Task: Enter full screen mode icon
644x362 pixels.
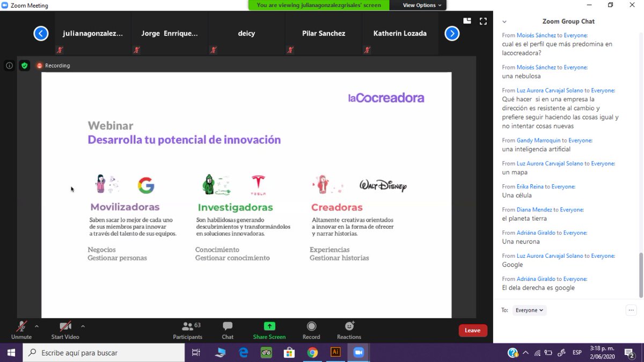Action: coord(484,21)
